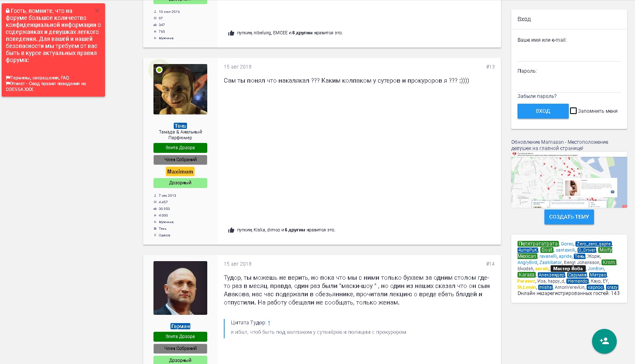
Task: Open the #13 post permalink
Action: click(490, 67)
